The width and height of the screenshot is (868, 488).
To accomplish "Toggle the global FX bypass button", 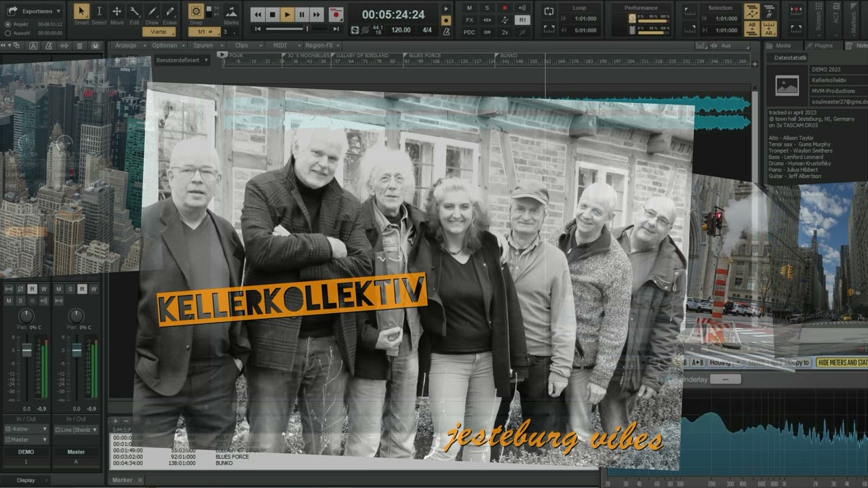I will [x=469, y=20].
